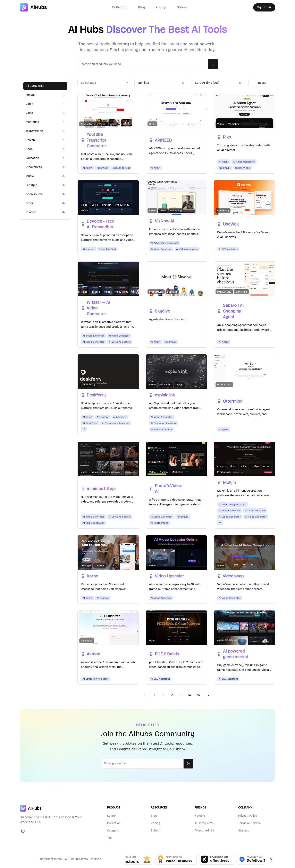Click the Terms of Service footer link

(x=249, y=823)
